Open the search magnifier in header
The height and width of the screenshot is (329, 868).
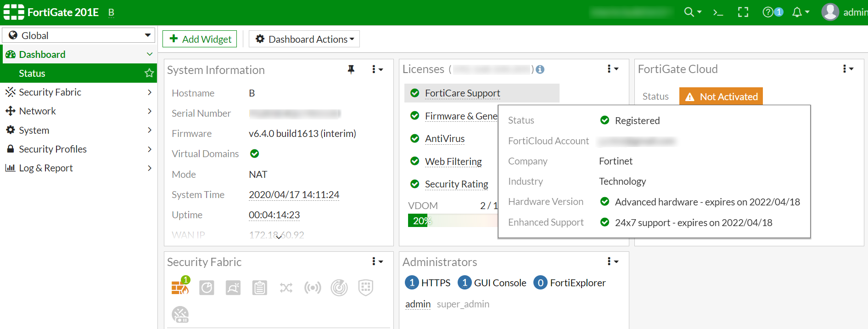pos(689,12)
